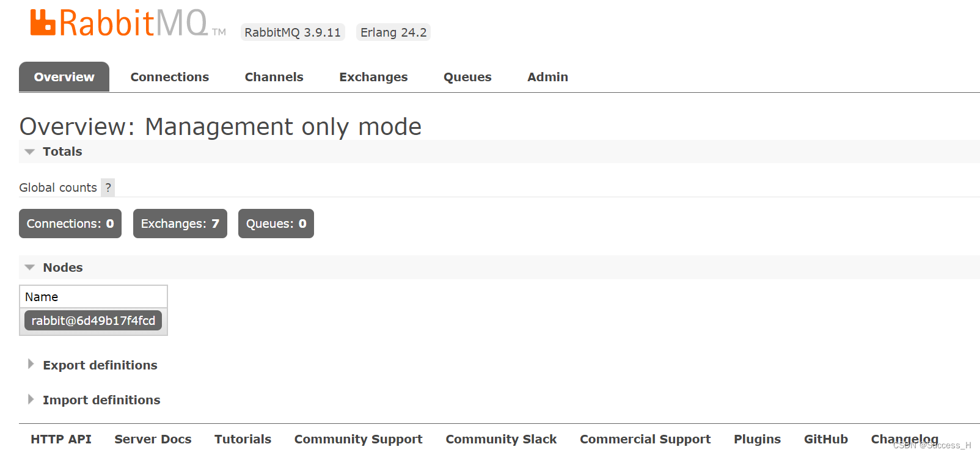This screenshot has height=455, width=980.
Task: Open the Commercial Support link
Action: (x=645, y=439)
